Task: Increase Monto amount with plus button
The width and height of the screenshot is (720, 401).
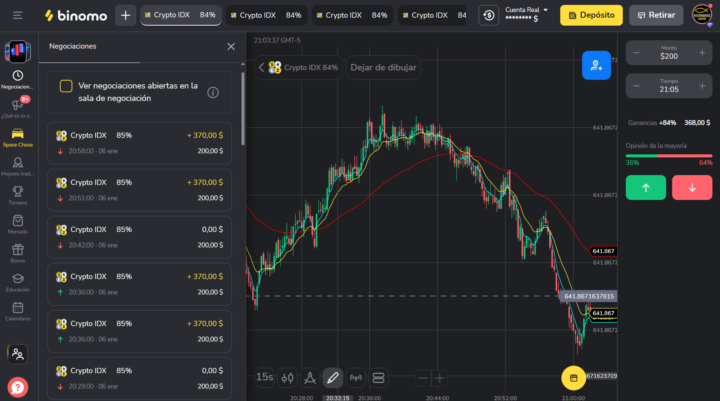Action: pos(703,53)
